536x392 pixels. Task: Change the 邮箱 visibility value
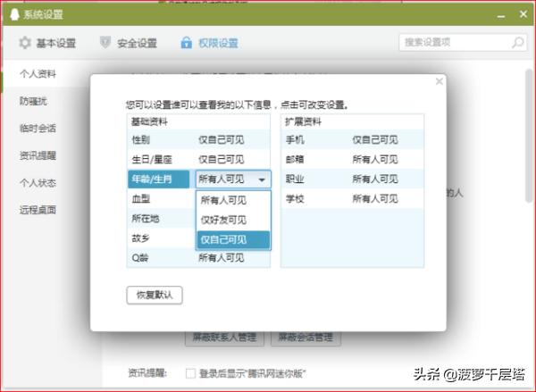click(x=375, y=160)
